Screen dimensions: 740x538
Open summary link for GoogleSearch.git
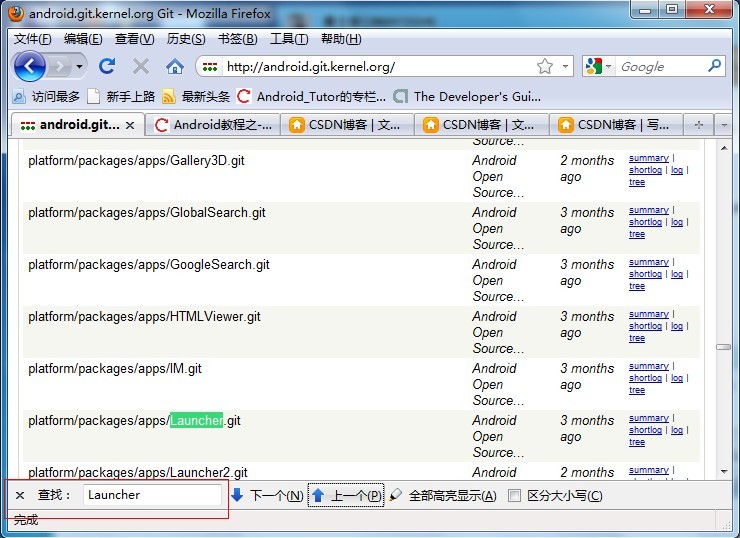coord(649,262)
